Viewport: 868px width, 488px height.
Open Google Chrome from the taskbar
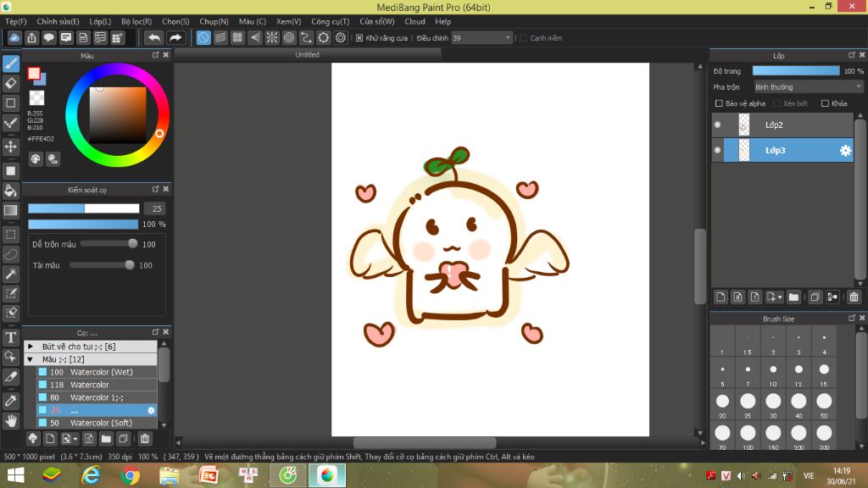(130, 475)
